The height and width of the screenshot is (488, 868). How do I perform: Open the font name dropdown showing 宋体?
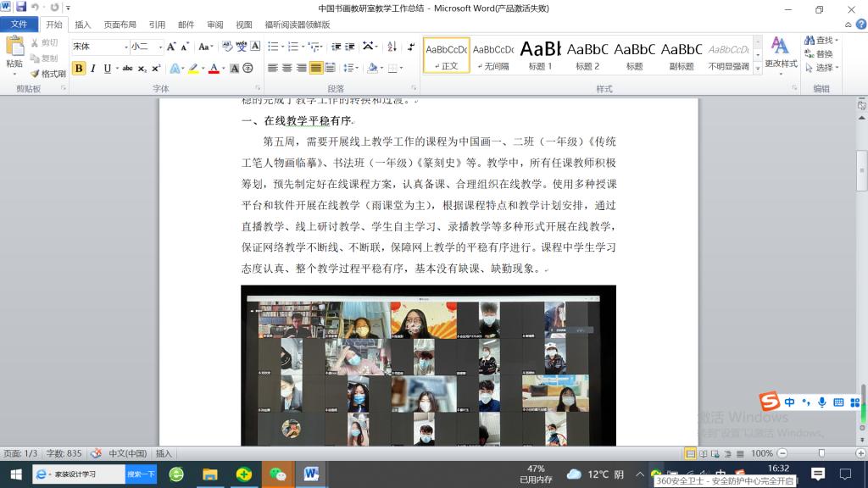126,47
